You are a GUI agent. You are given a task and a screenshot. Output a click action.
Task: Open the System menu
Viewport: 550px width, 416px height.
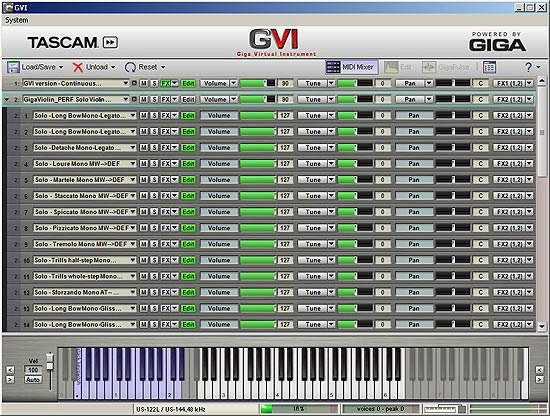click(x=16, y=20)
